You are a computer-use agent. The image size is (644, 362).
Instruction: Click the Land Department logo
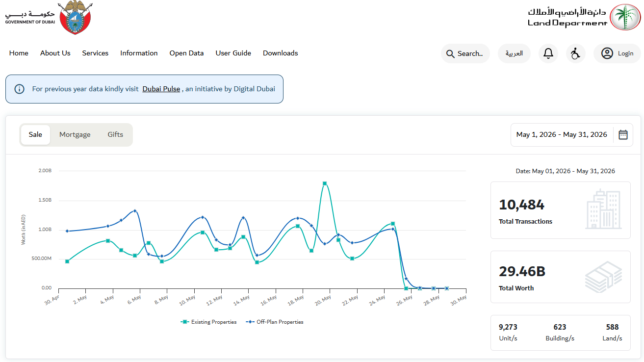tap(584, 17)
